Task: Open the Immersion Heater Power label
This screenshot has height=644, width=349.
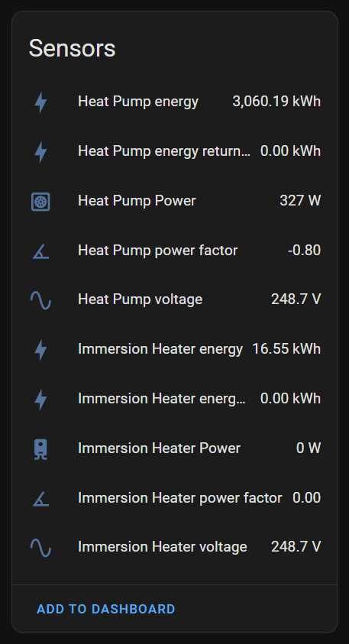Action: 159,448
